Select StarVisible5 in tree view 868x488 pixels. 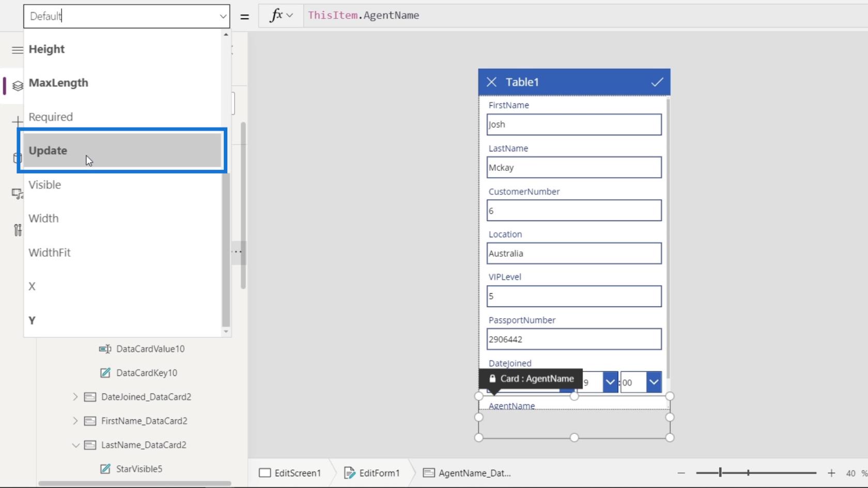[139, 469]
